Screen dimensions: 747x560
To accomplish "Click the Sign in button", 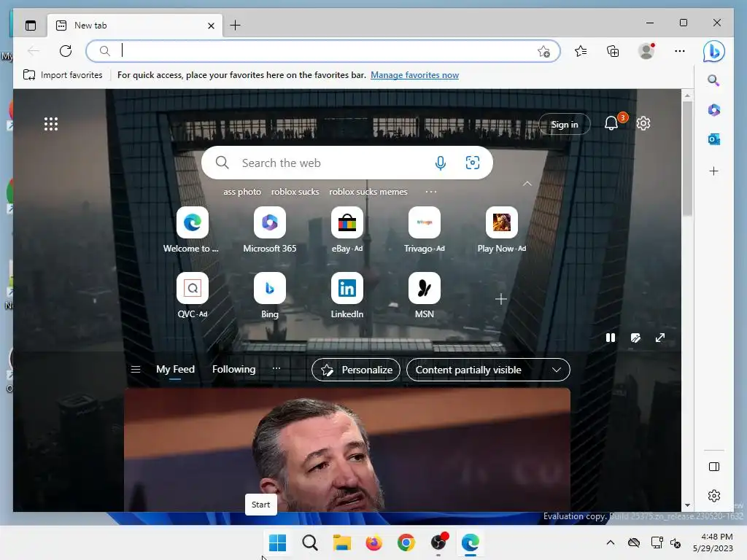I will [x=565, y=124].
